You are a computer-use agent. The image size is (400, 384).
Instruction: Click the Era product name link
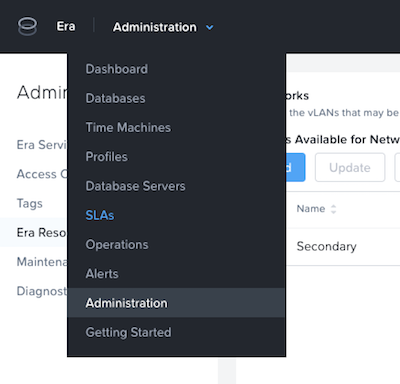pos(66,26)
